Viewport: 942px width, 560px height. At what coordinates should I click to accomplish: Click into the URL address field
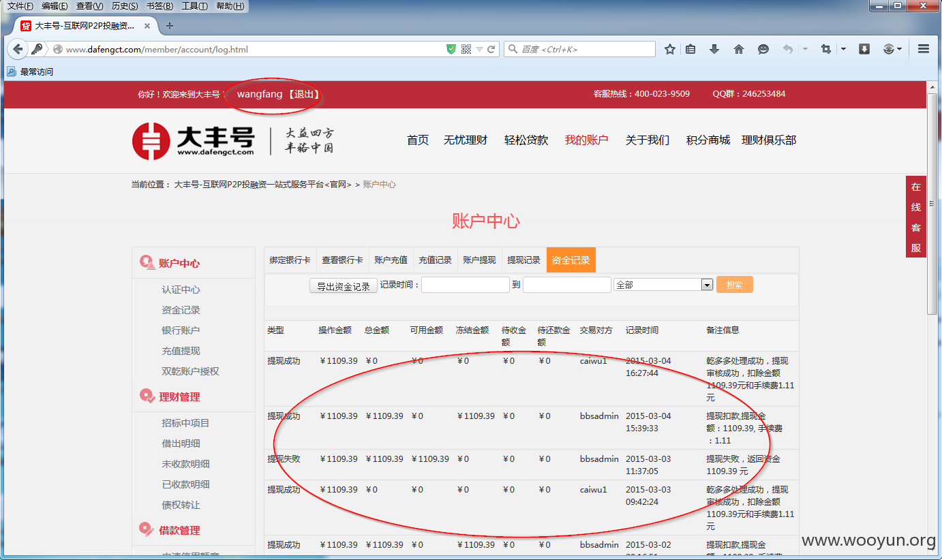pyautogui.click(x=252, y=49)
